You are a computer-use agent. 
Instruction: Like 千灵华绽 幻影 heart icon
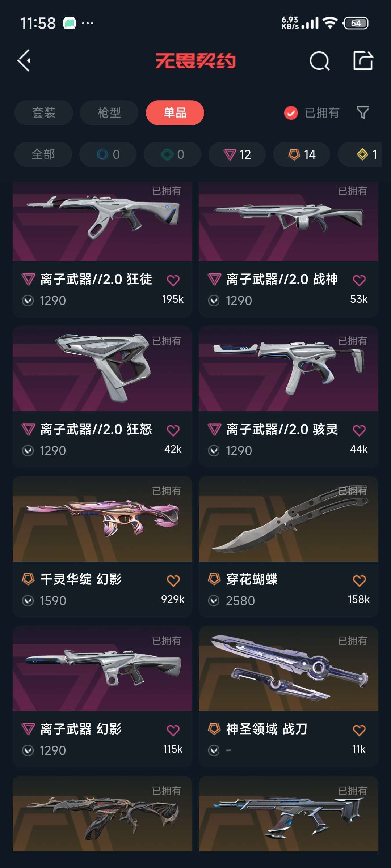coord(173,580)
